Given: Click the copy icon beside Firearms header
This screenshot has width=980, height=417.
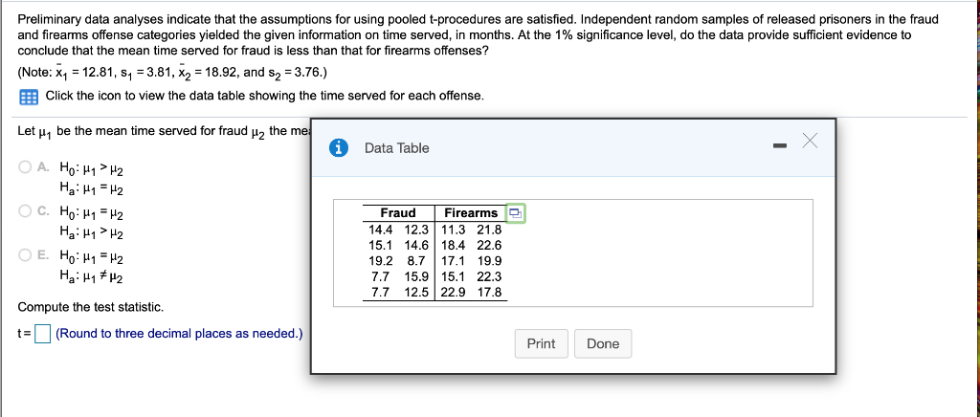Looking at the screenshot, I should point(516,212).
